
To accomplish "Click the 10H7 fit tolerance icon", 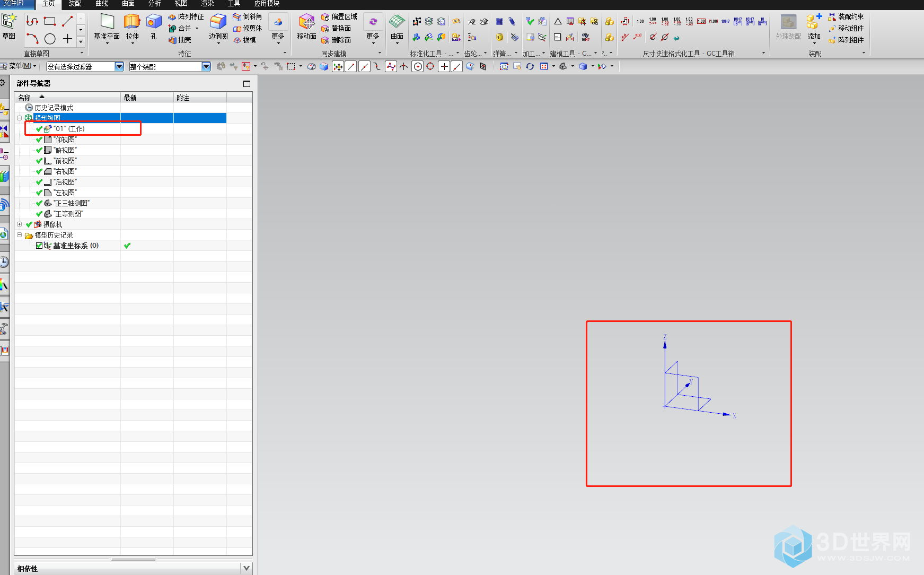I will pos(725,21).
